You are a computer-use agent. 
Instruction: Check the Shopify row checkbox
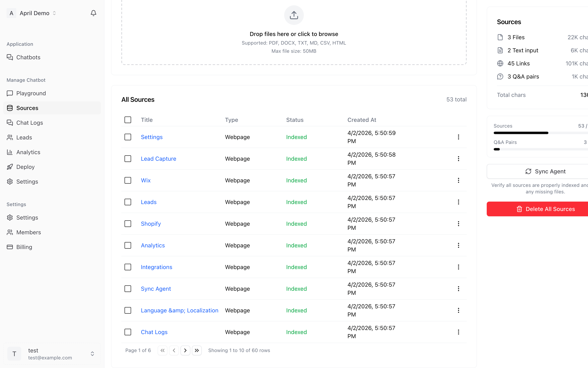click(x=128, y=224)
